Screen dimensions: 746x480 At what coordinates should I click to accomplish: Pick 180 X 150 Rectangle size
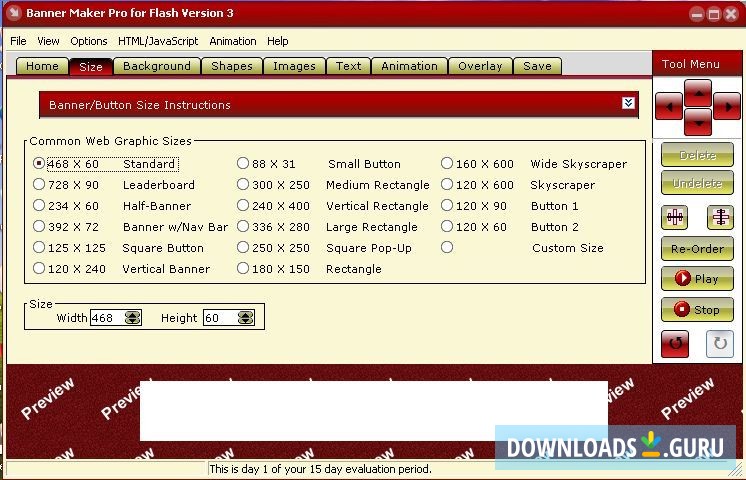coord(309,268)
